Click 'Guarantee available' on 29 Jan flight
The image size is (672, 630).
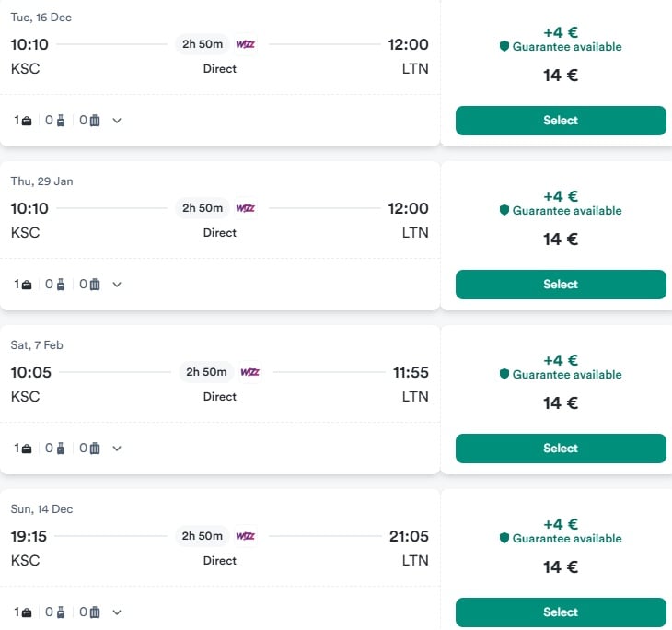click(x=566, y=211)
